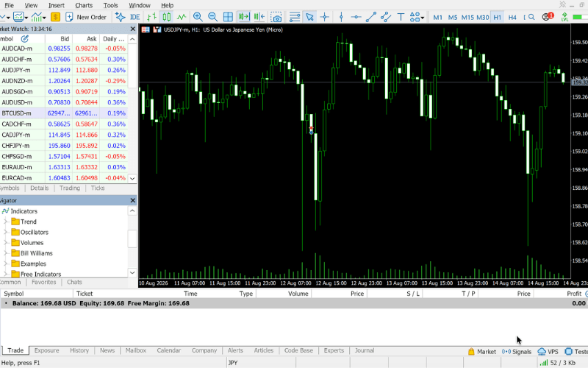Click Market Watch scroll down arrow

point(132,178)
